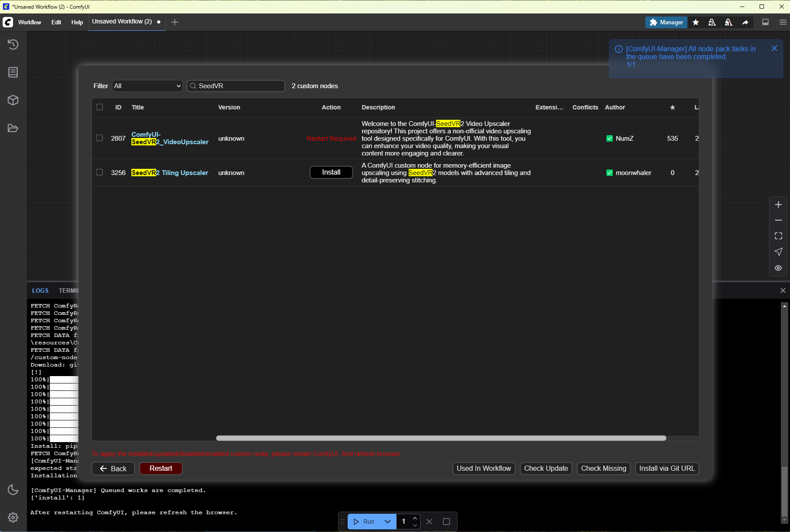The image size is (790, 532).
Task: Zoom out with the minus canvas icon
Action: tap(778, 221)
